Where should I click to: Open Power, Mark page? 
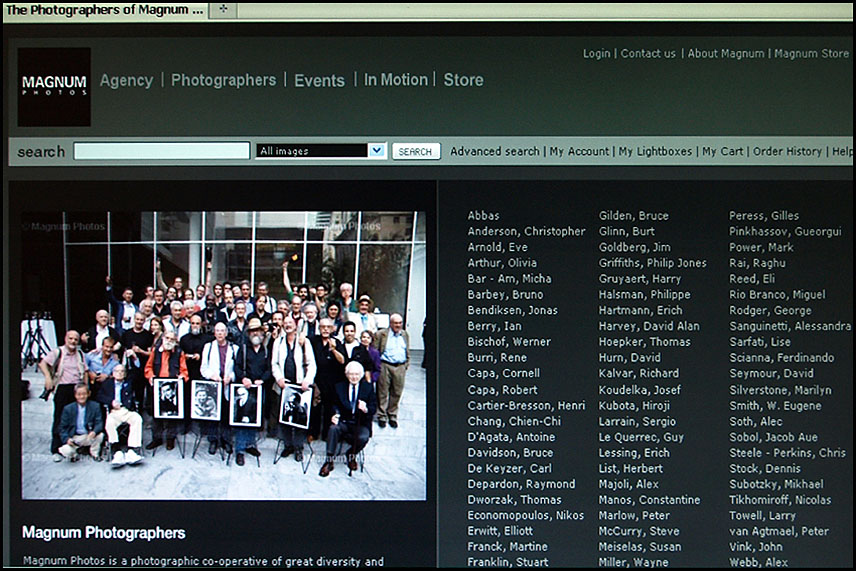761,247
